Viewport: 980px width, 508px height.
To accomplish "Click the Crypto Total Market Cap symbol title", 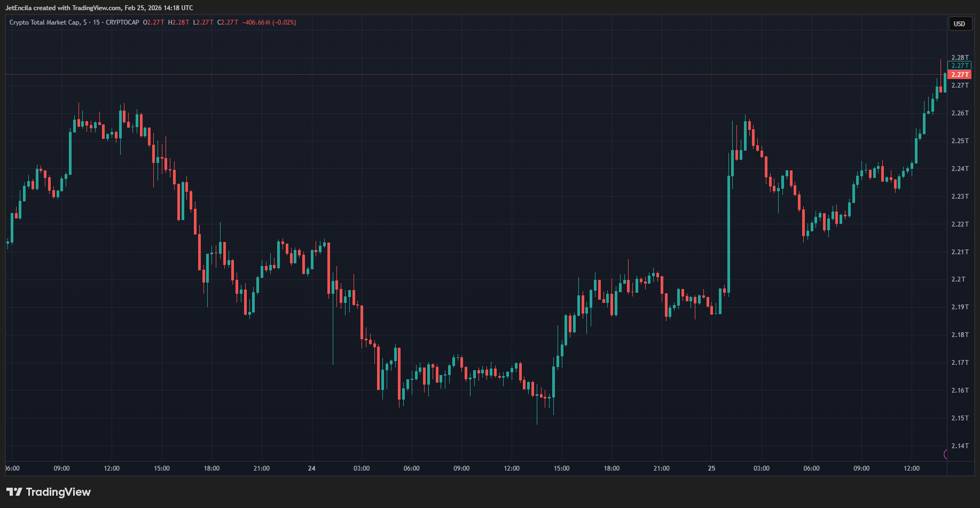I will (45, 22).
